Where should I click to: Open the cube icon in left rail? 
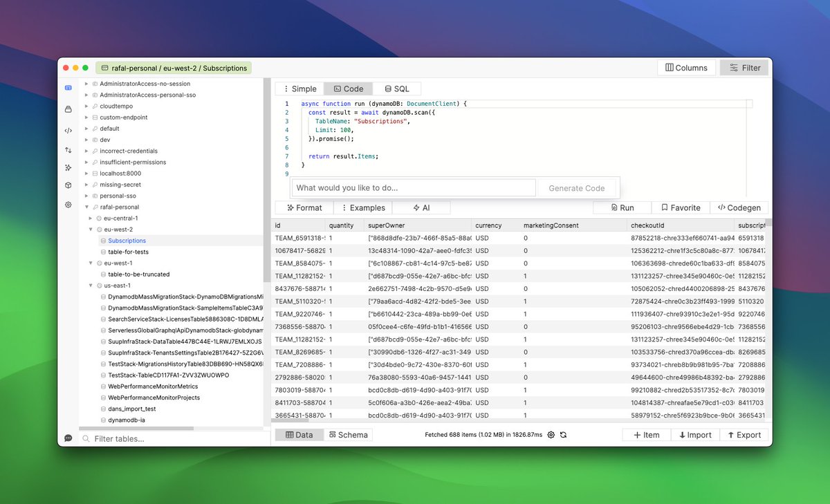click(68, 185)
